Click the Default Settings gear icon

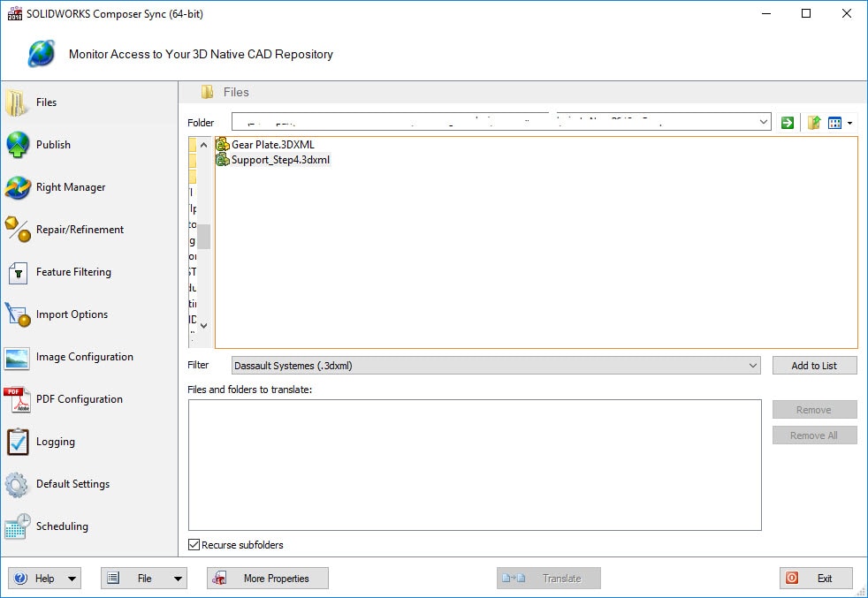(17, 485)
